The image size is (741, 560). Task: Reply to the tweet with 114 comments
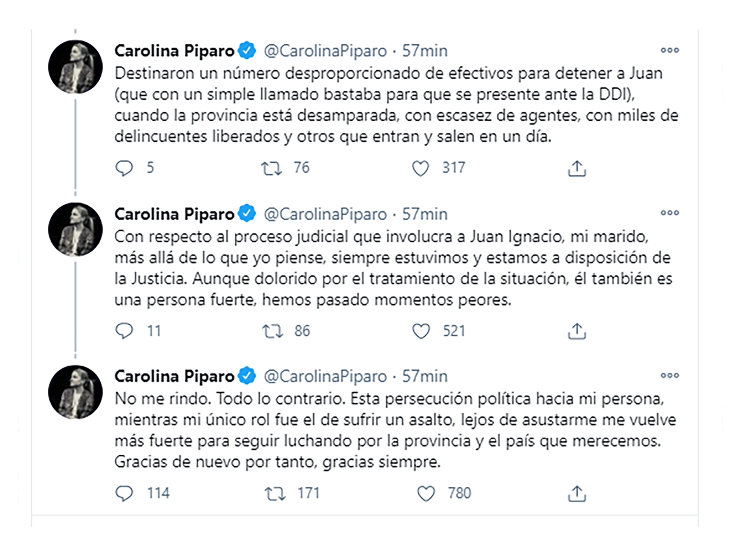[124, 493]
